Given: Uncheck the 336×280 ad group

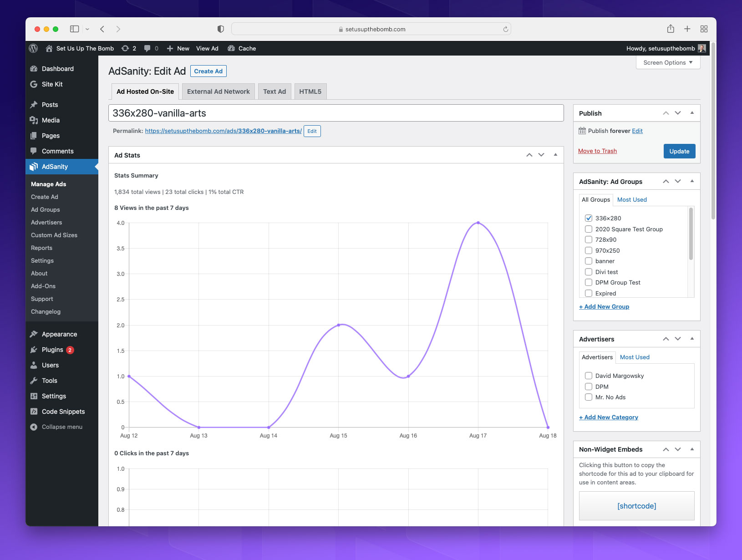Looking at the screenshot, I should click(588, 218).
